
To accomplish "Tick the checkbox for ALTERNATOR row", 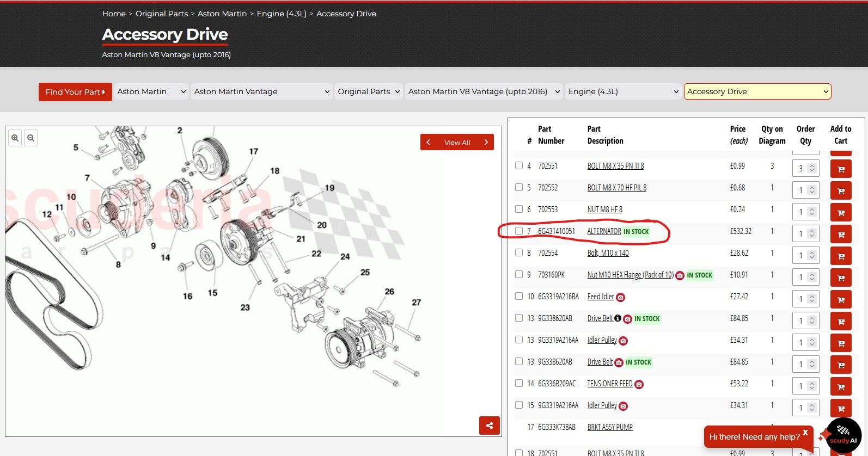I will click(519, 231).
